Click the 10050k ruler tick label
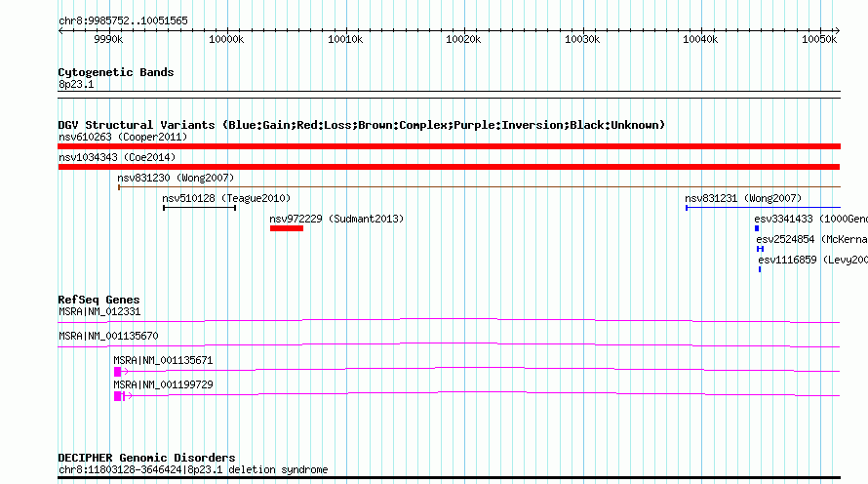Image resolution: width=868 pixels, height=484 pixels. pos(819,39)
